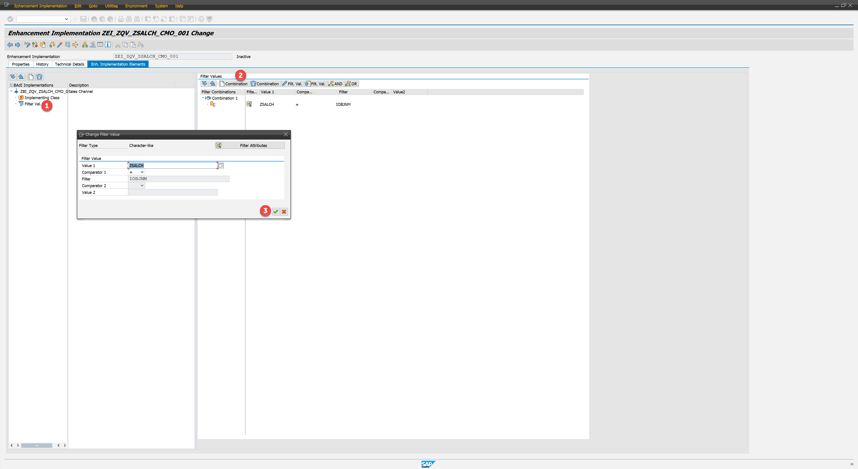The width and height of the screenshot is (858, 469).
Task: Open the Filter Attributes button
Action: pos(250,146)
